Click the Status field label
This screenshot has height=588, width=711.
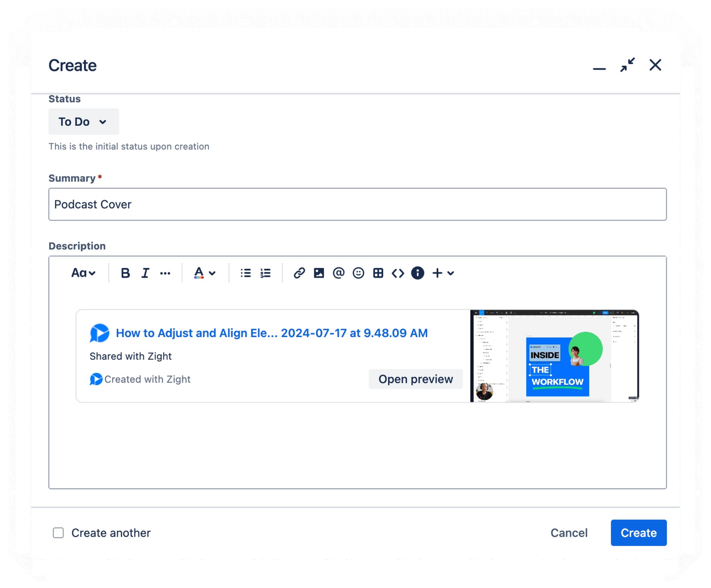point(65,99)
